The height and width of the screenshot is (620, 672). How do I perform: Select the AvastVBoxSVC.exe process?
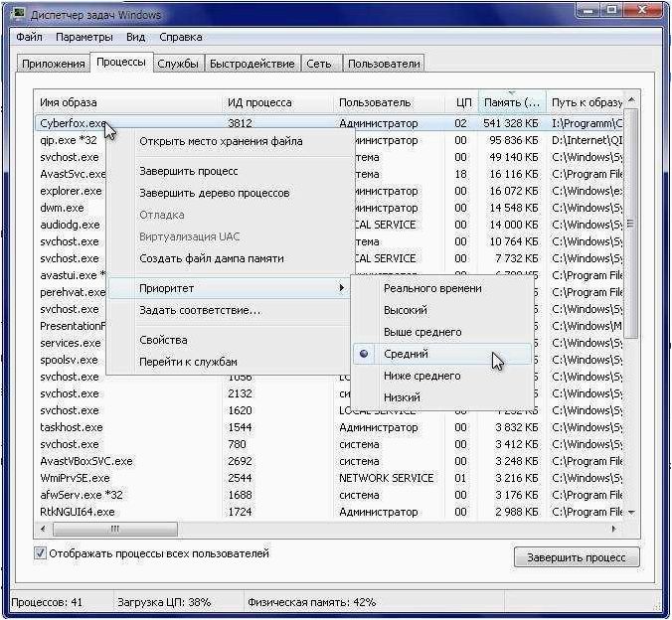[86, 461]
